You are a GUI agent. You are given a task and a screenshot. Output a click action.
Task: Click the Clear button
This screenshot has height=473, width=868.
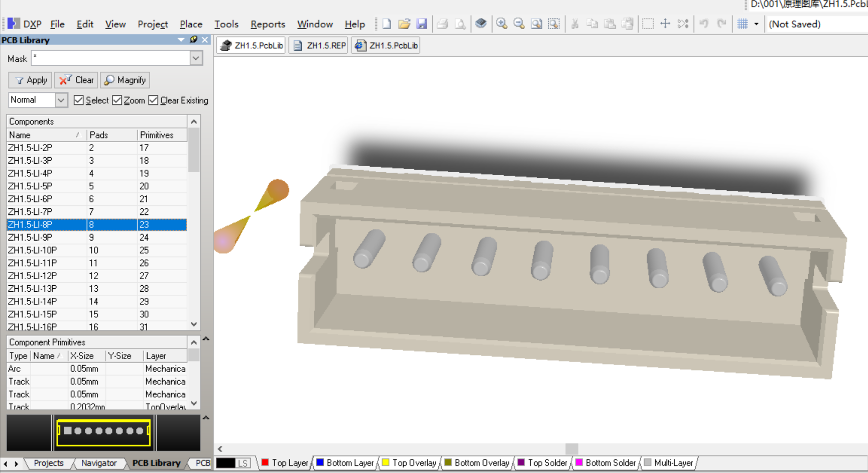tap(76, 80)
